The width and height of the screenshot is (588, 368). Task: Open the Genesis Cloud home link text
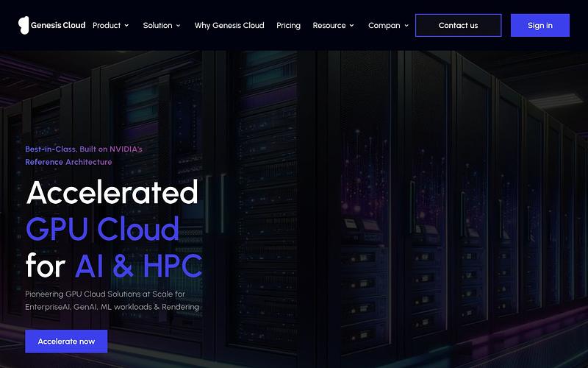(x=58, y=25)
